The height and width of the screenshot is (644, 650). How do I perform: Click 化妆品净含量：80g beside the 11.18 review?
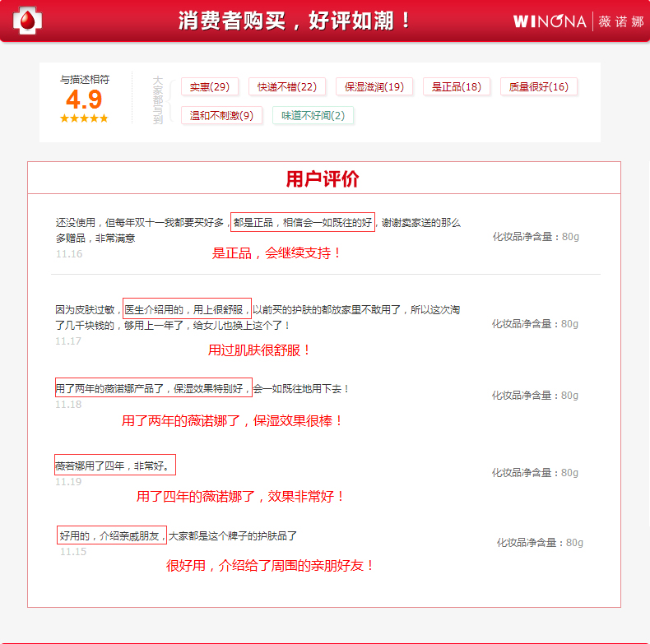pos(535,396)
